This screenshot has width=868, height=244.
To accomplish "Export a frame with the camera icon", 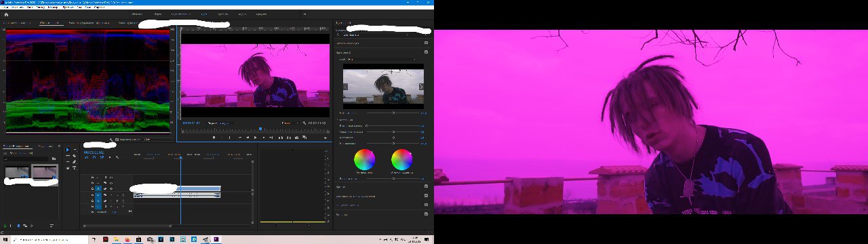I will (296, 138).
